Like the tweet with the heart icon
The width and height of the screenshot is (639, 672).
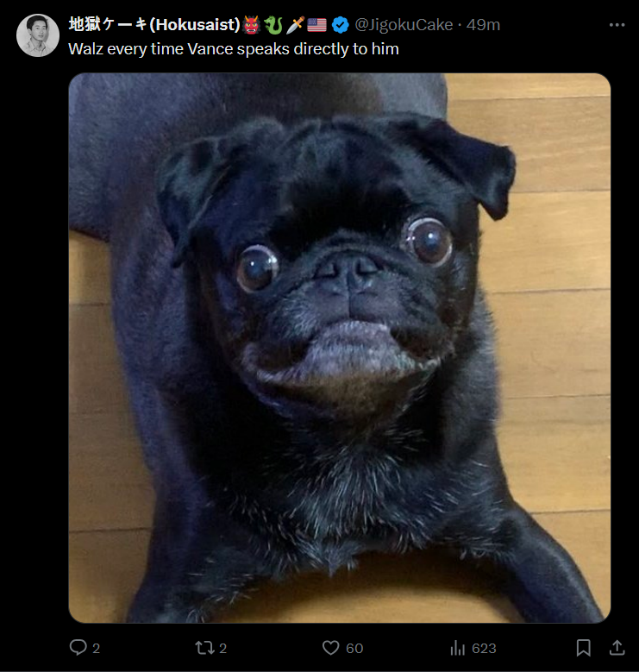coord(330,648)
